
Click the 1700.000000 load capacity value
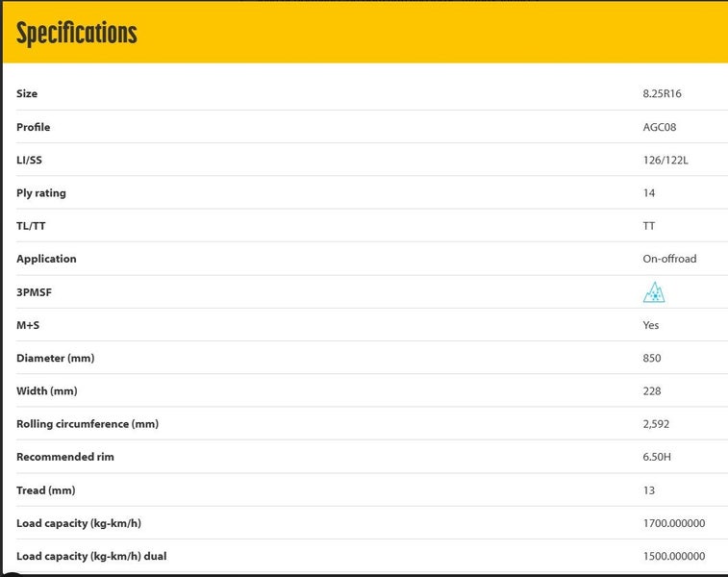click(674, 523)
